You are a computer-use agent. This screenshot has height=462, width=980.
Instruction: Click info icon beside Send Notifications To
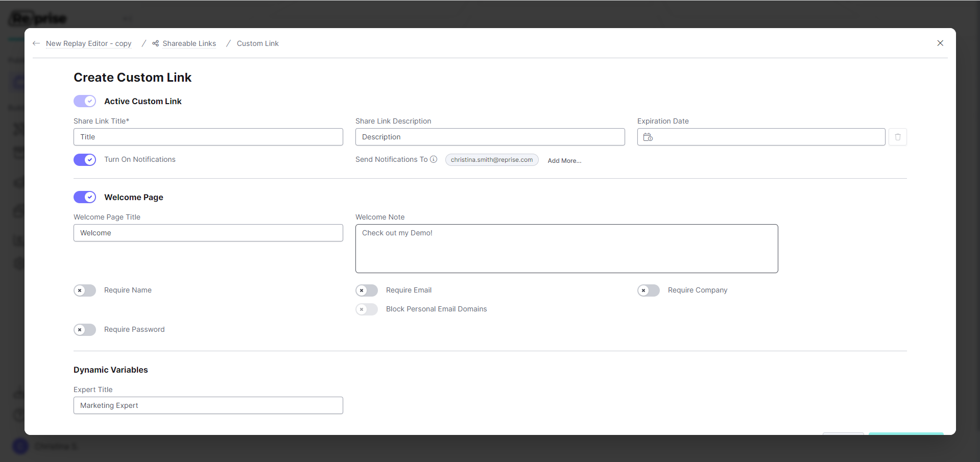434,159
